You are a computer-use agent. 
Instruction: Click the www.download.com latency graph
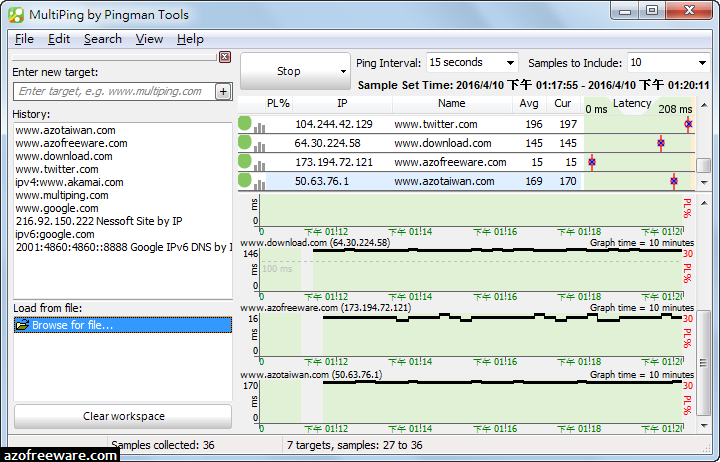[471, 270]
